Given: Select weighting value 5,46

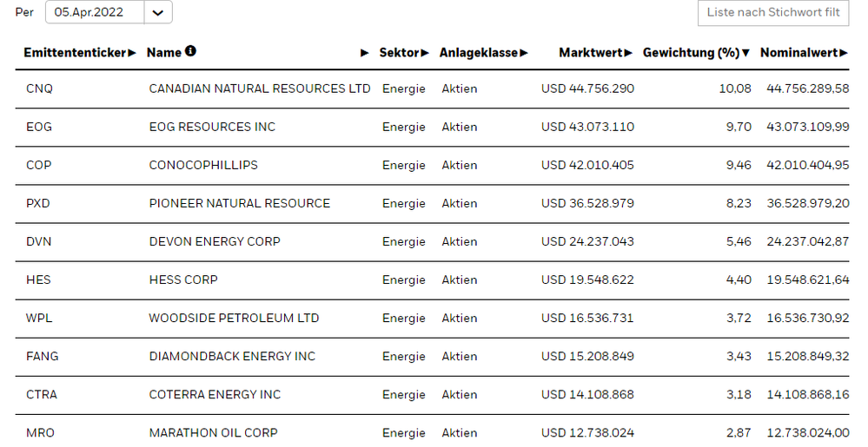Looking at the screenshot, I should (739, 241).
